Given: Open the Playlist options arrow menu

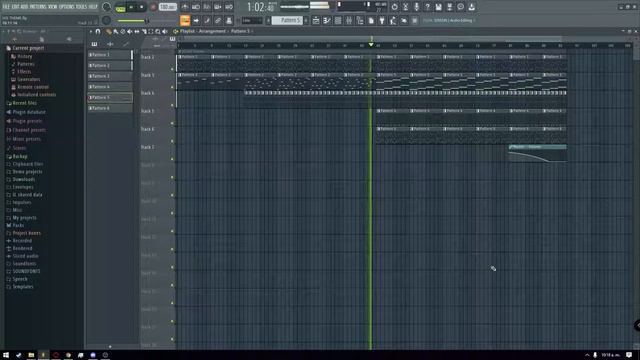Looking at the screenshot, I should pyautogui.click(x=91, y=31).
